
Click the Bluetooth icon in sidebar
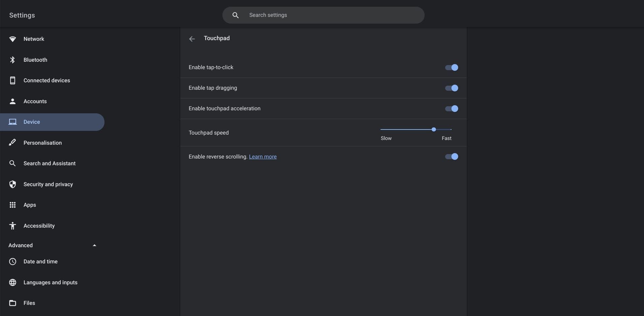pos(12,60)
